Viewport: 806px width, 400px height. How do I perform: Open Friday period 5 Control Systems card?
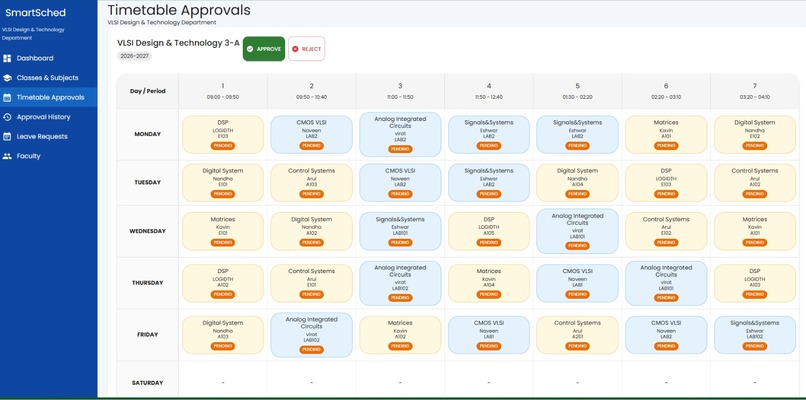tap(577, 335)
